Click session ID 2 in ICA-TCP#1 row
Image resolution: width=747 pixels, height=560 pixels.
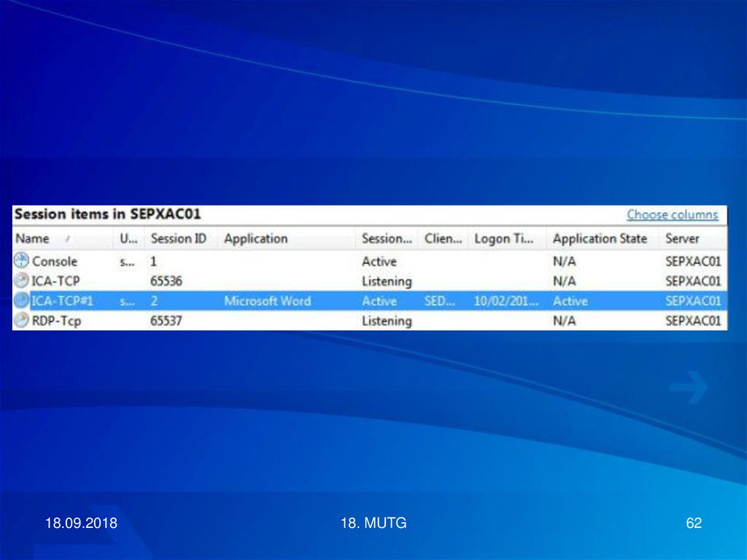[154, 301]
